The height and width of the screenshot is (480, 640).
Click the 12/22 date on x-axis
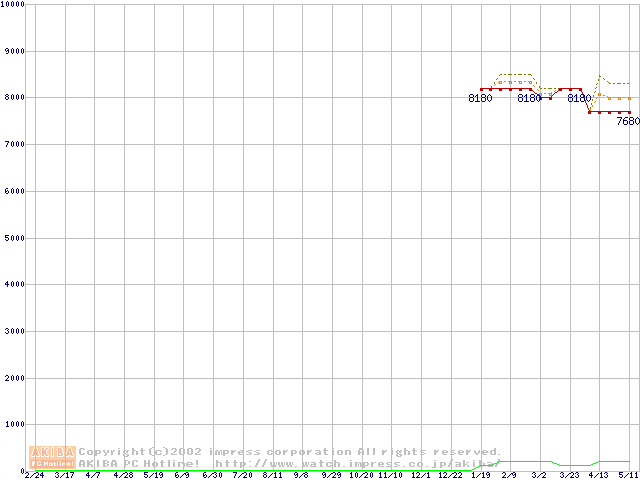pos(450,475)
